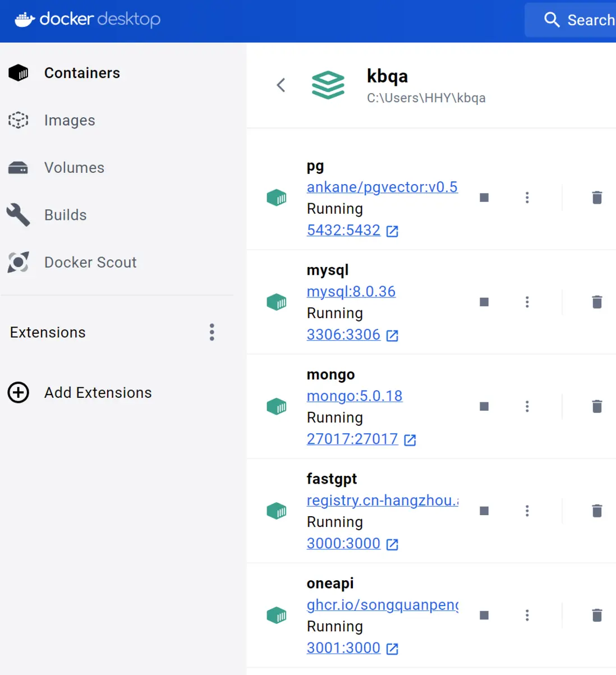Viewport: 616px width, 675px height.
Task: Stop the mongo container
Action: [484, 406]
